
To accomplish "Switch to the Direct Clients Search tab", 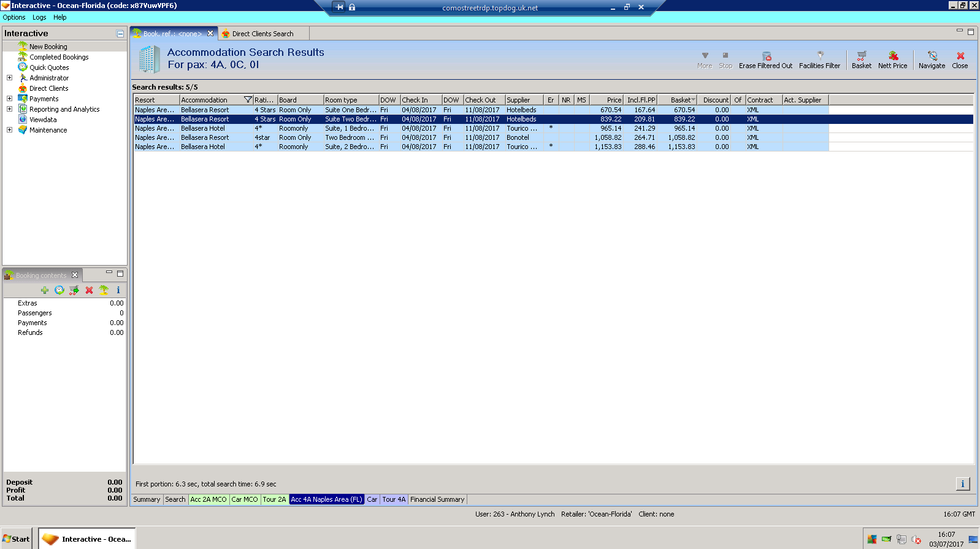I will tap(262, 34).
